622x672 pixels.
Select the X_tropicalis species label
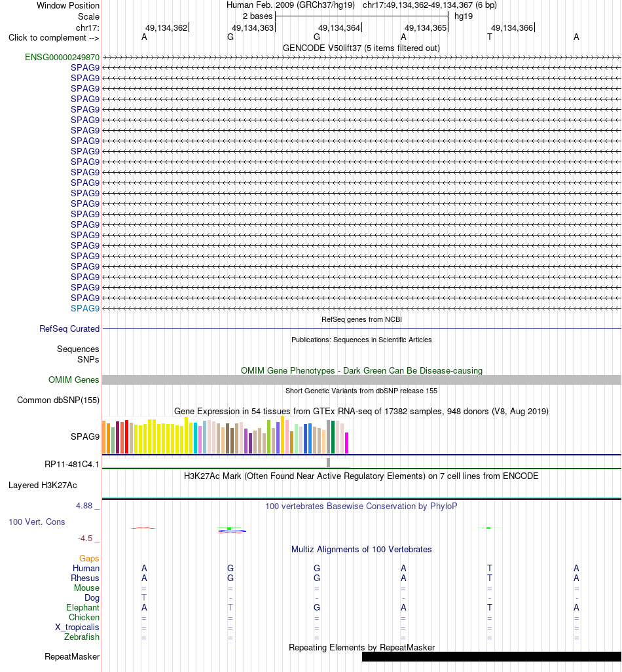(x=77, y=628)
